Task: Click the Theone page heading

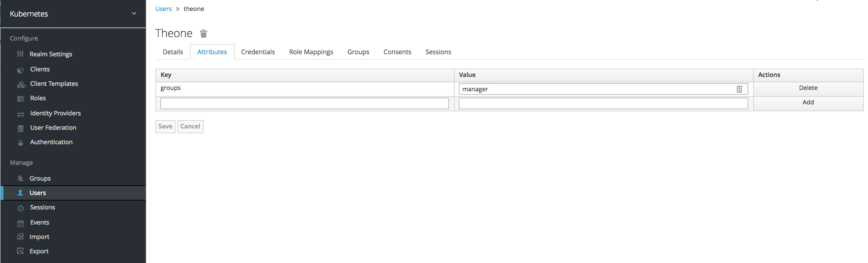Action: tap(174, 33)
